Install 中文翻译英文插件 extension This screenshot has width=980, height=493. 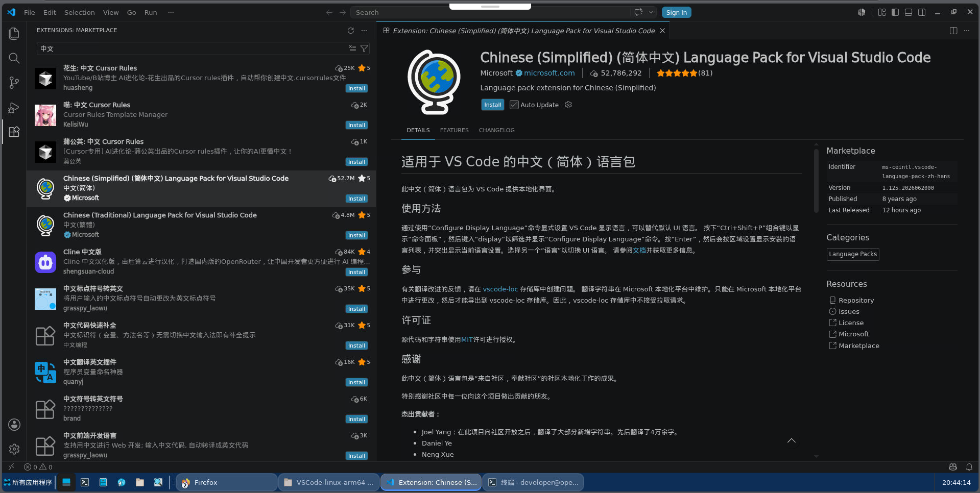click(356, 382)
